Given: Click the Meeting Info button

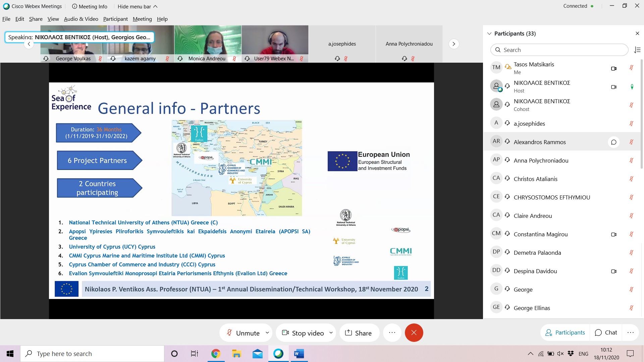Looking at the screenshot, I should 90,6.
